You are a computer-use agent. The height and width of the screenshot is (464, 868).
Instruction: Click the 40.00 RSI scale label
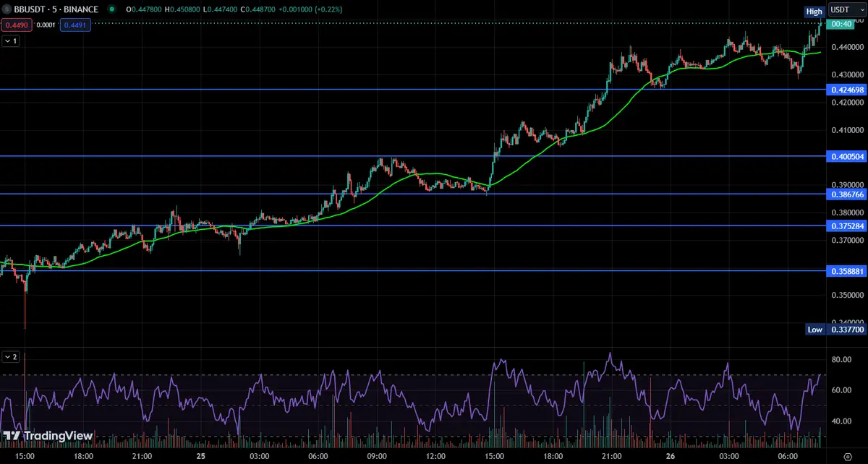pos(841,421)
